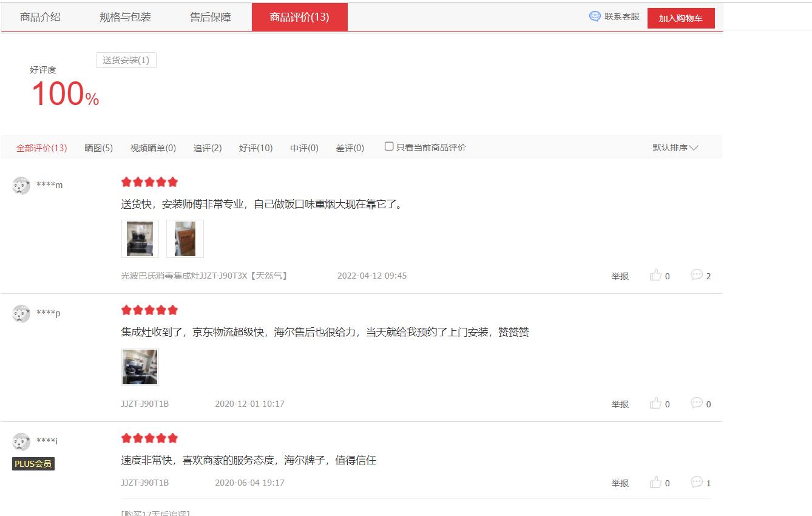This screenshot has height=516, width=812.
Task: Open comment bubble on ****i's review
Action: click(697, 482)
